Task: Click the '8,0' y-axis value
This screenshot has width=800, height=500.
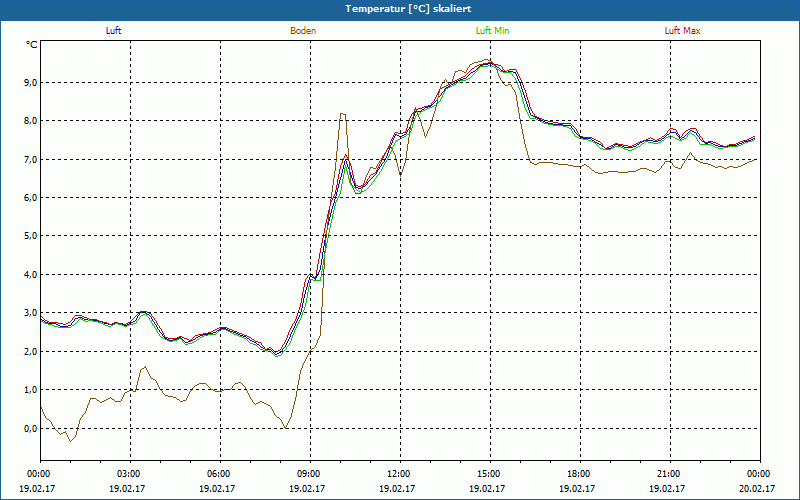Action: (31, 120)
